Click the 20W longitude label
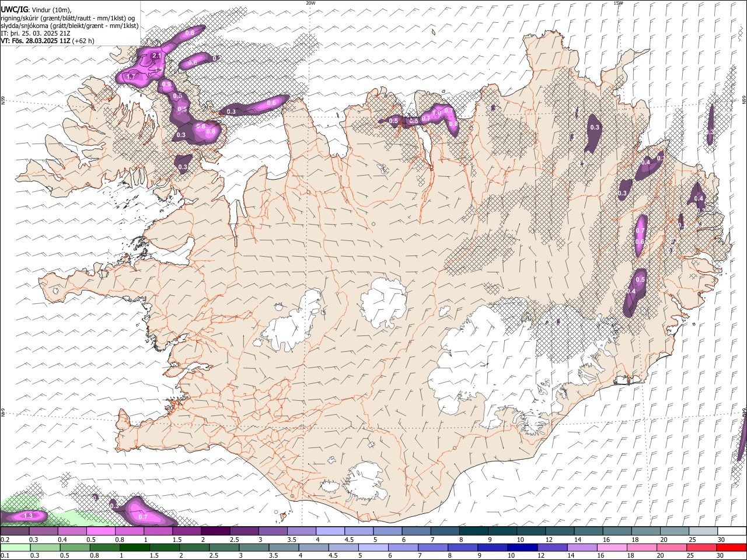The image size is (747, 560). (x=310, y=3)
